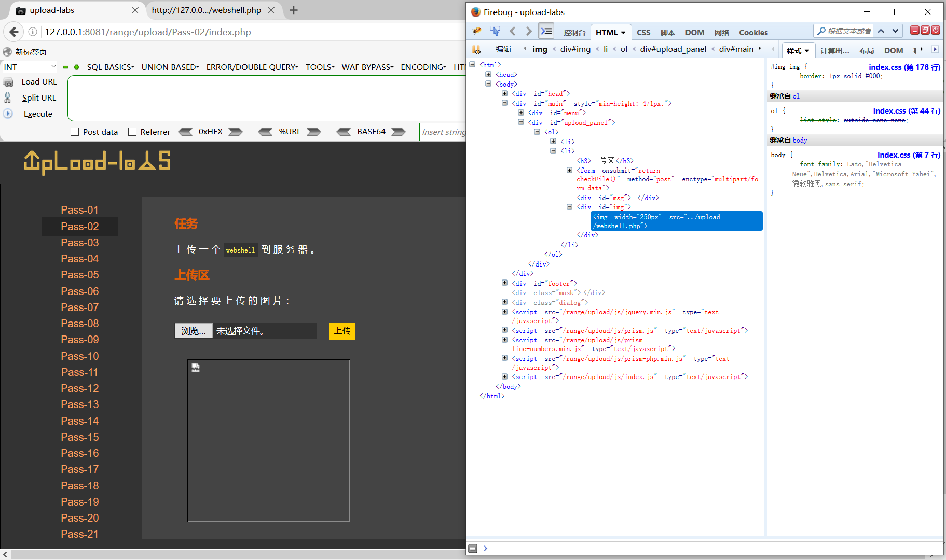Screen dimensions: 946x560
Task: Click the HackBar URL text area
Action: (267, 99)
